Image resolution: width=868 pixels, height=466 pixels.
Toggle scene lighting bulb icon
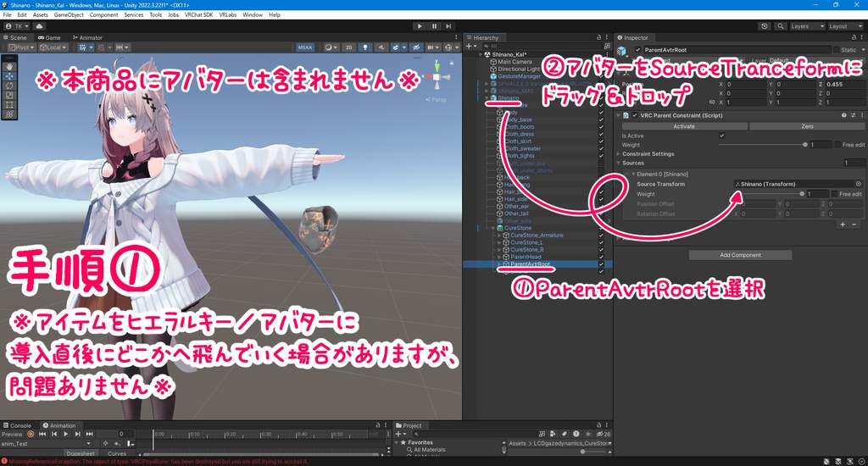[364, 47]
